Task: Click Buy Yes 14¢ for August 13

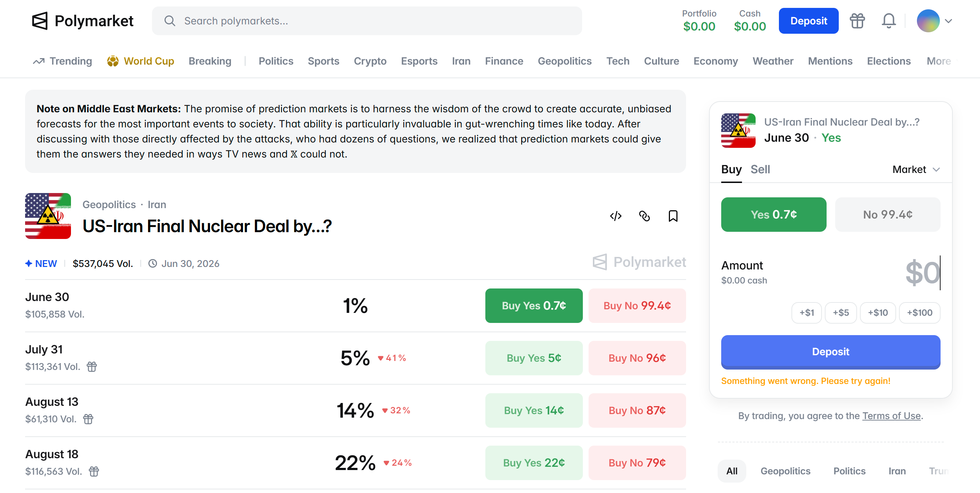Action: (x=533, y=410)
